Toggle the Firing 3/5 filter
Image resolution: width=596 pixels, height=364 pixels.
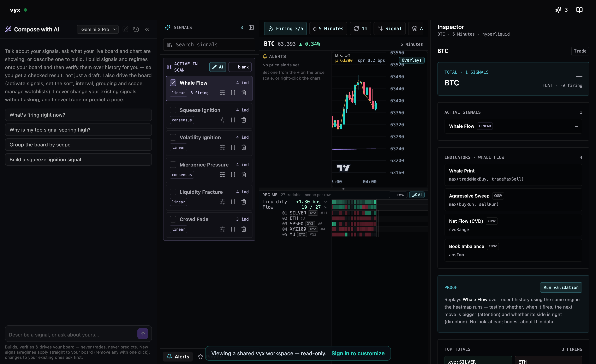point(285,29)
